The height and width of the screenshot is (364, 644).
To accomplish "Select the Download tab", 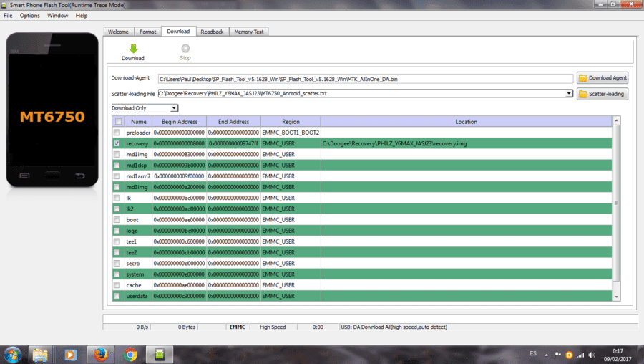I will [x=178, y=32].
